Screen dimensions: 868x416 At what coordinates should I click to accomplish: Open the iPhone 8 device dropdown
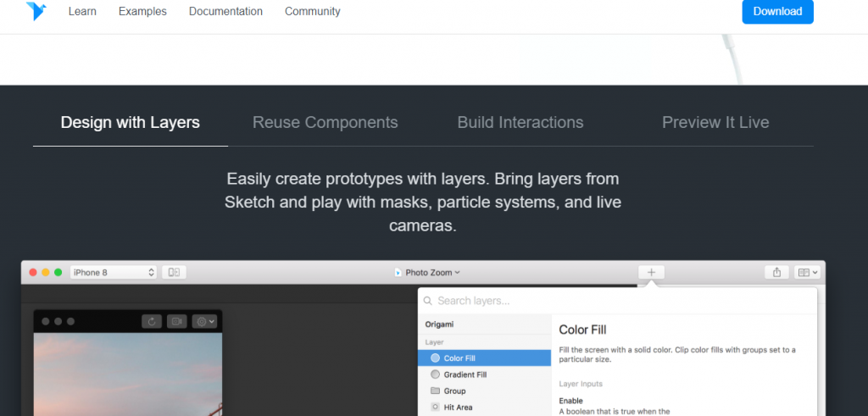114,272
